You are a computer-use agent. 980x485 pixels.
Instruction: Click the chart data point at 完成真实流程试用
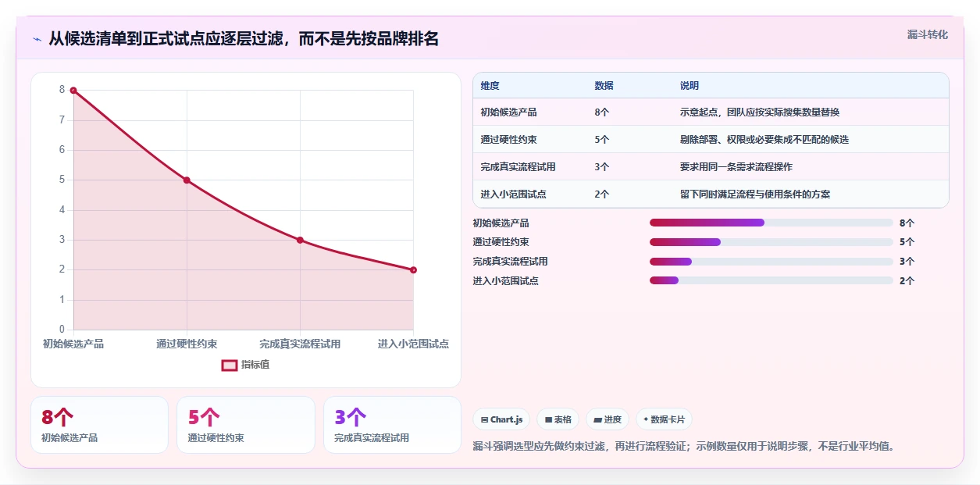tap(300, 240)
